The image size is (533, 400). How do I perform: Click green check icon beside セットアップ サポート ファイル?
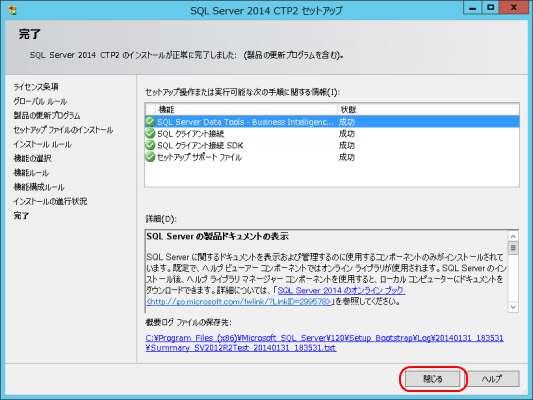pyautogui.click(x=150, y=157)
